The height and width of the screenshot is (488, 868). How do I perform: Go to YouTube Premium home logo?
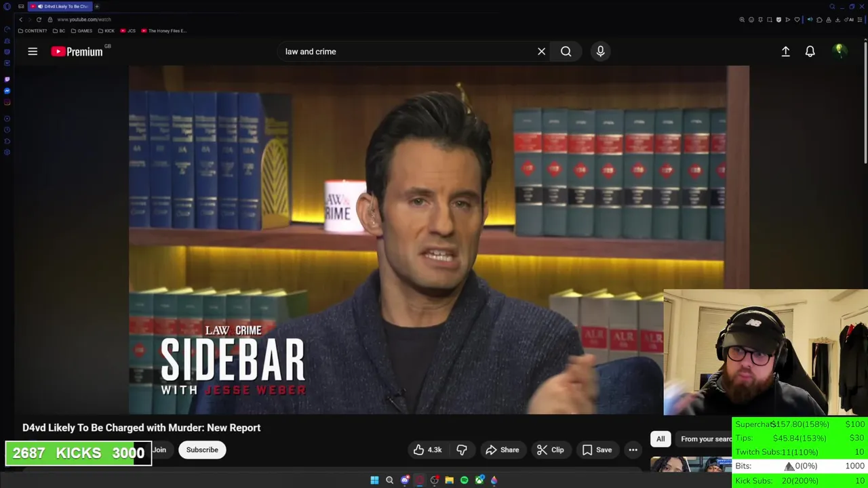point(77,52)
